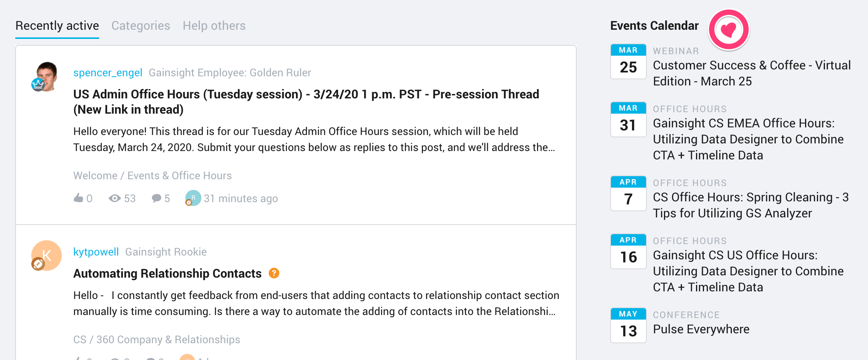
Task: Click the small R avatar of last replier
Action: [193, 198]
